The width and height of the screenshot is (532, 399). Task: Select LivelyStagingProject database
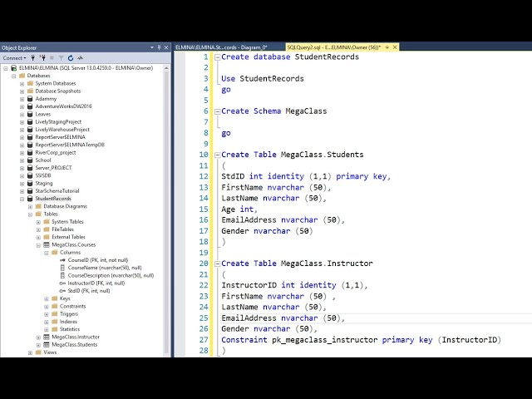click(58, 122)
